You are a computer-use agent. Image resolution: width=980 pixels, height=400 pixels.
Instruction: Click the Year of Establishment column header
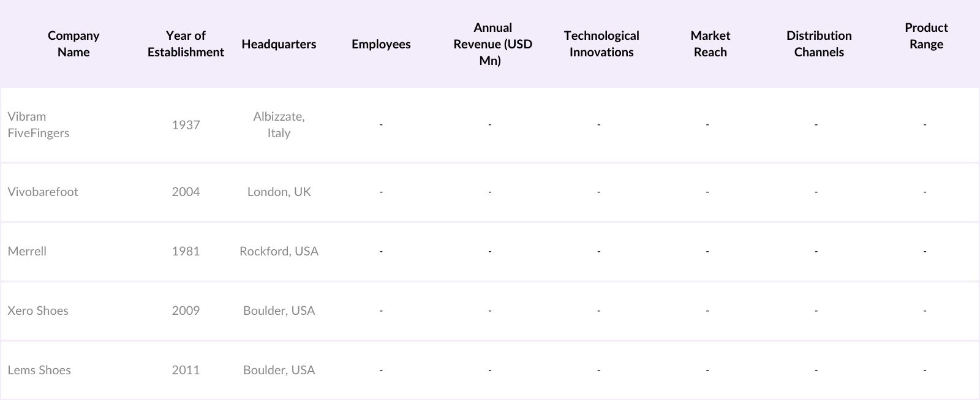coord(186,44)
